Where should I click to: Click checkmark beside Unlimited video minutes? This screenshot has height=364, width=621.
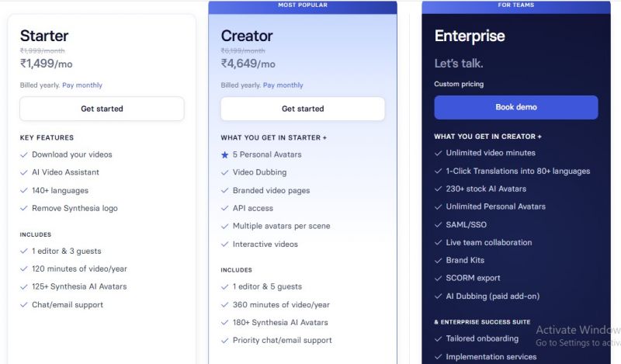(438, 154)
